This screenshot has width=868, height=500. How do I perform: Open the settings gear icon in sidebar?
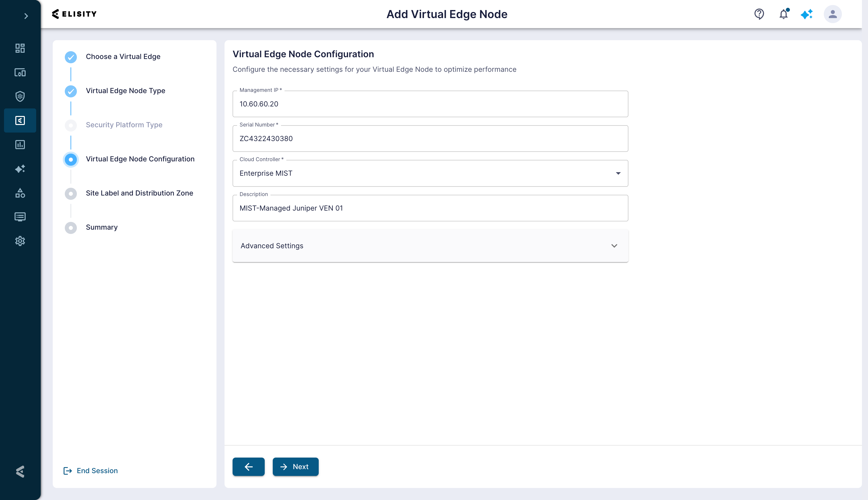click(x=20, y=241)
